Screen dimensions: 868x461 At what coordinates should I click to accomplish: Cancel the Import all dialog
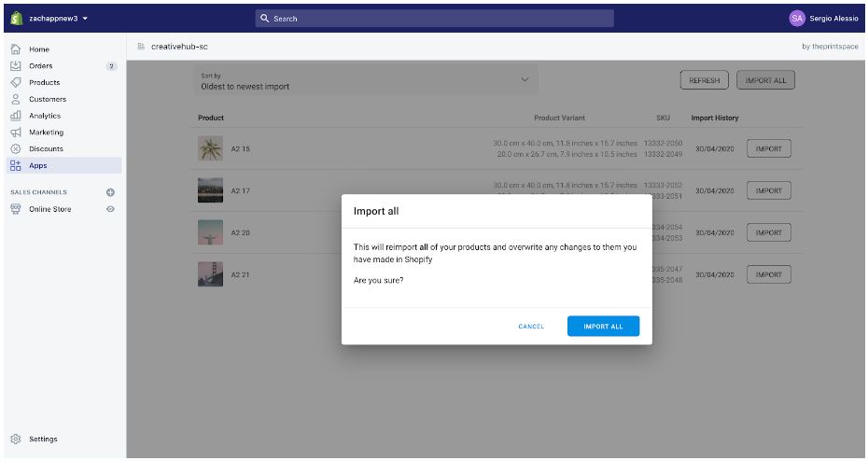pos(531,327)
